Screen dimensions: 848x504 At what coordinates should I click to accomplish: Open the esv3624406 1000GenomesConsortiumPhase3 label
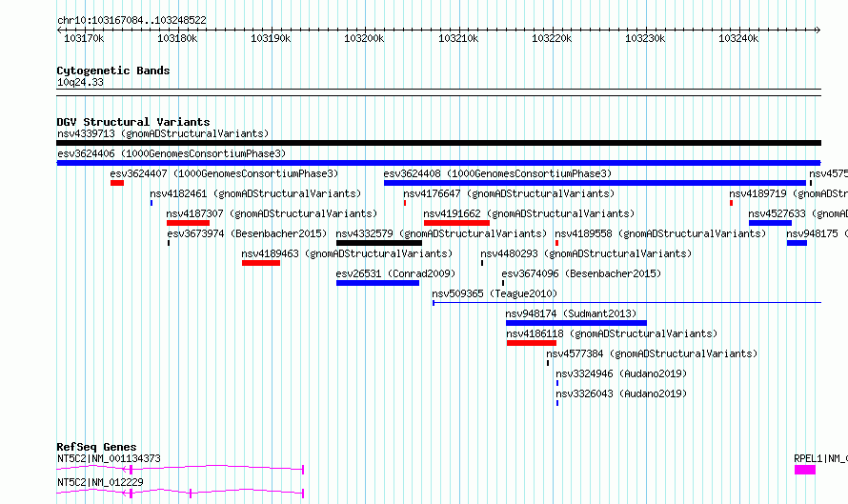172,153
